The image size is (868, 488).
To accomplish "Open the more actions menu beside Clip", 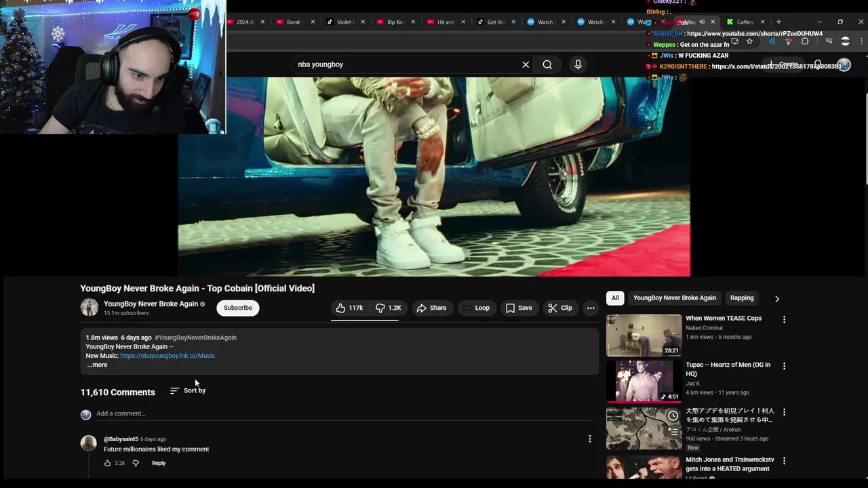I will point(591,308).
